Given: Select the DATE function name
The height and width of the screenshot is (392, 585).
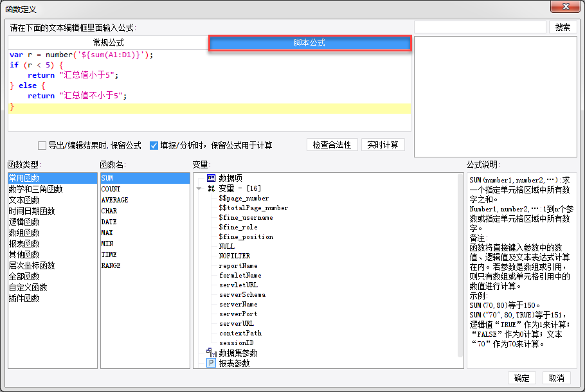Looking at the screenshot, I should (145, 222).
